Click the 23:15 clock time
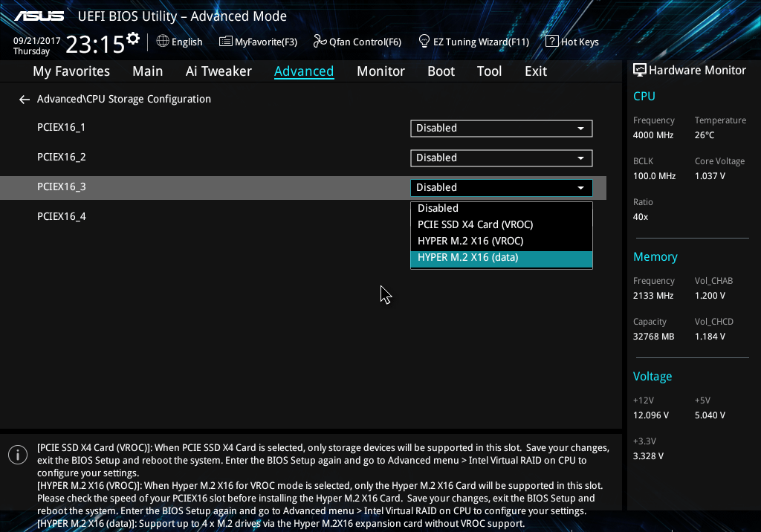This screenshot has width=761, height=532. [95, 45]
